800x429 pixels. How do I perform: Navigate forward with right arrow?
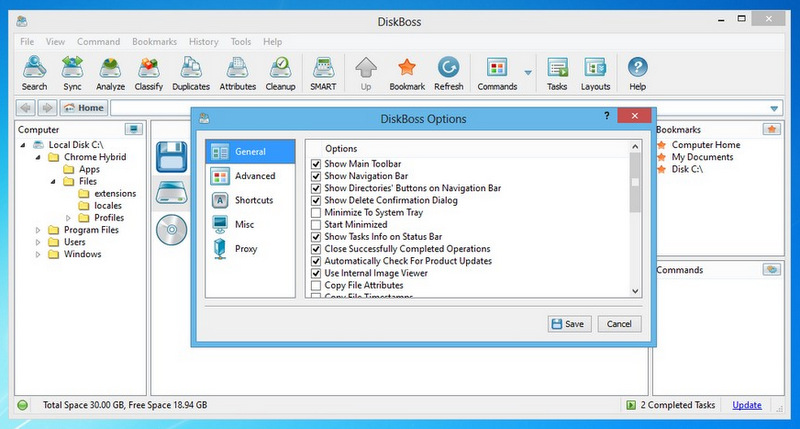click(x=47, y=108)
